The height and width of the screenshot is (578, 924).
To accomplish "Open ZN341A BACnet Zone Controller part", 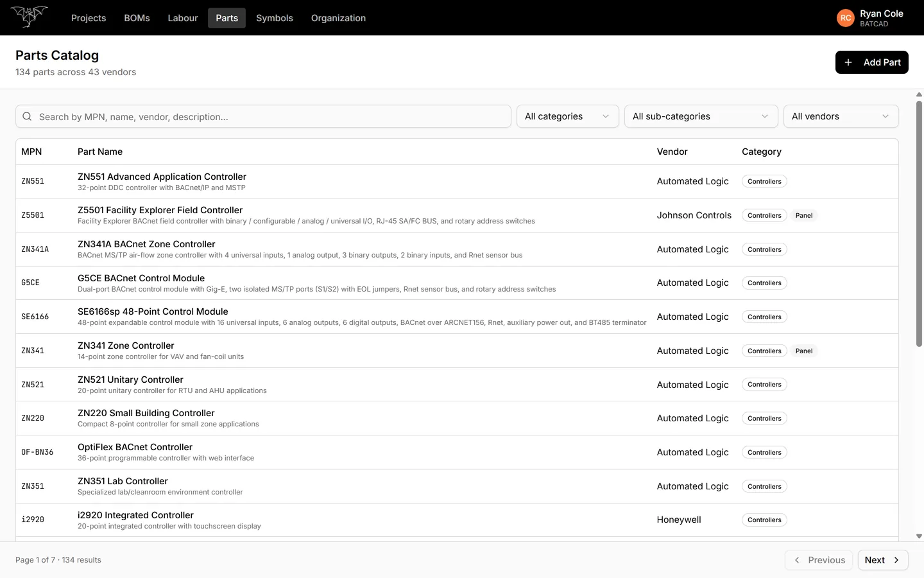I will click(x=457, y=249).
